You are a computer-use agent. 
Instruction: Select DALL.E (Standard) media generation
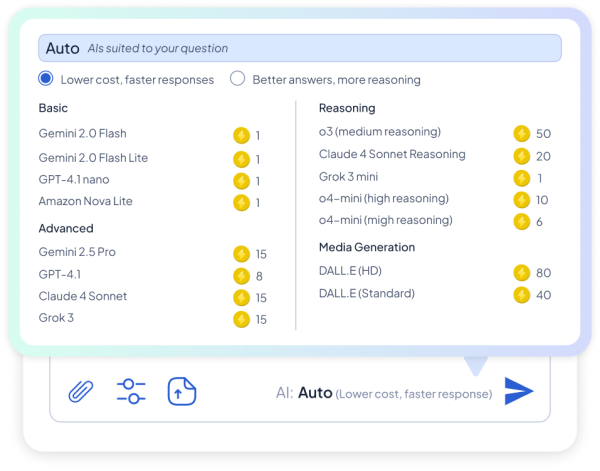pyautogui.click(x=367, y=293)
